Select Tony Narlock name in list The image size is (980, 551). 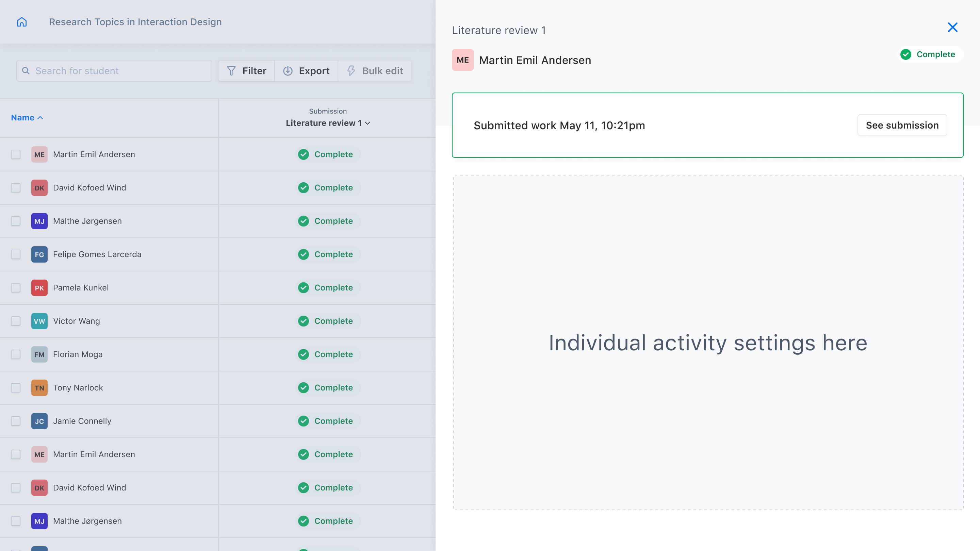(x=78, y=387)
